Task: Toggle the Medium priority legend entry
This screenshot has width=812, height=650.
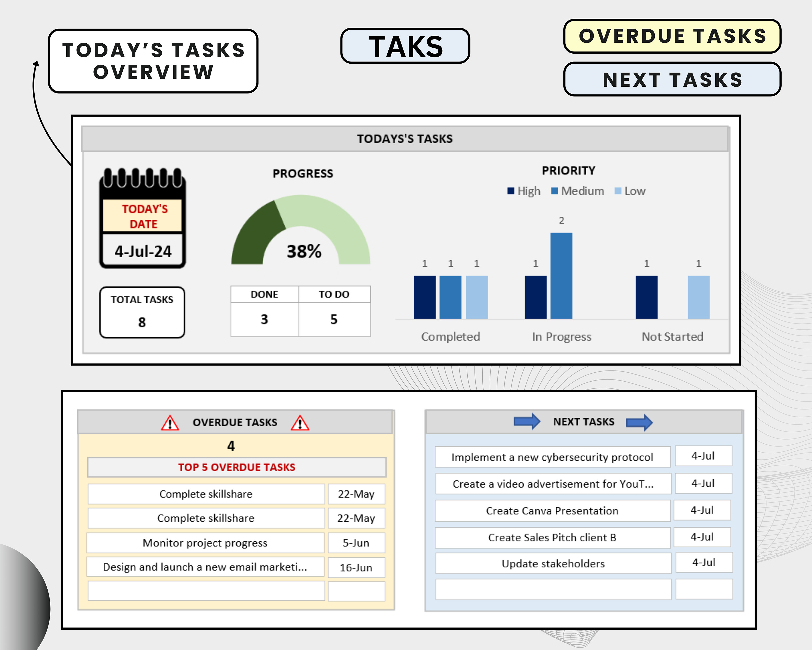Action: (x=577, y=191)
